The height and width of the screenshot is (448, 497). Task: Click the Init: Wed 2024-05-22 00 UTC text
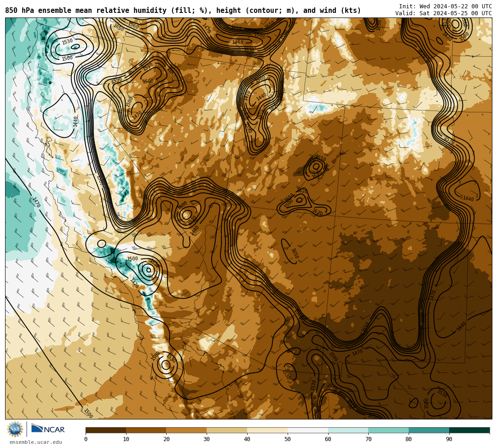pos(445,6)
